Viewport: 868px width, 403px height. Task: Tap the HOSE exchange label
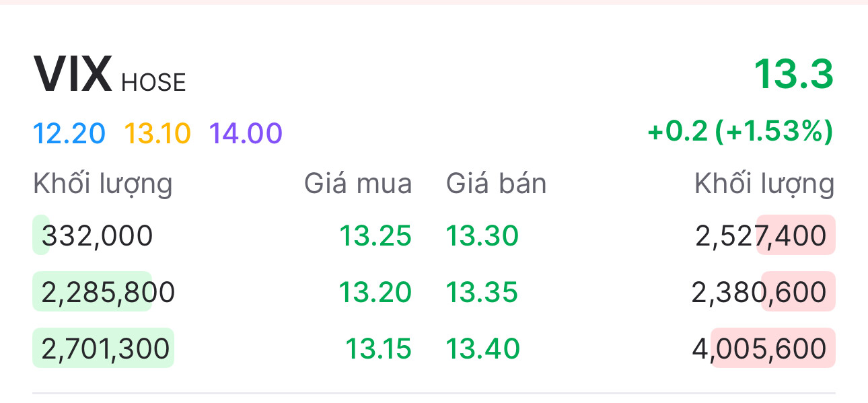tap(153, 83)
